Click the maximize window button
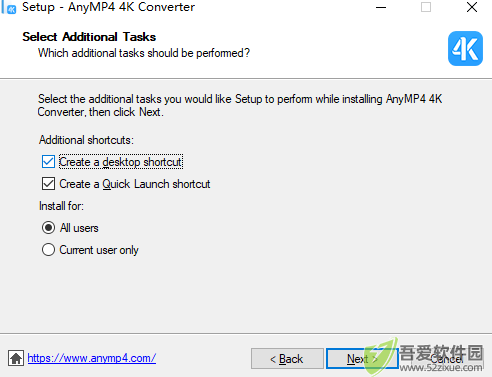492x377 pixels. tap(426, 7)
